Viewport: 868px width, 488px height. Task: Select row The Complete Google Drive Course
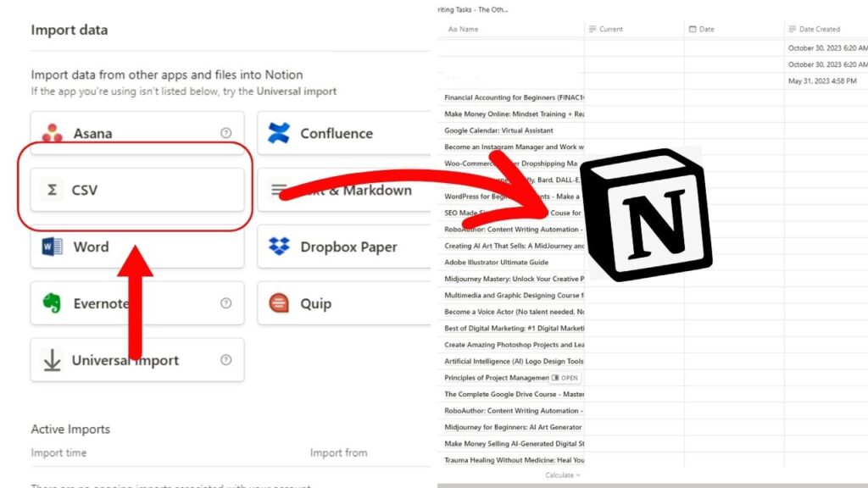tap(514, 394)
